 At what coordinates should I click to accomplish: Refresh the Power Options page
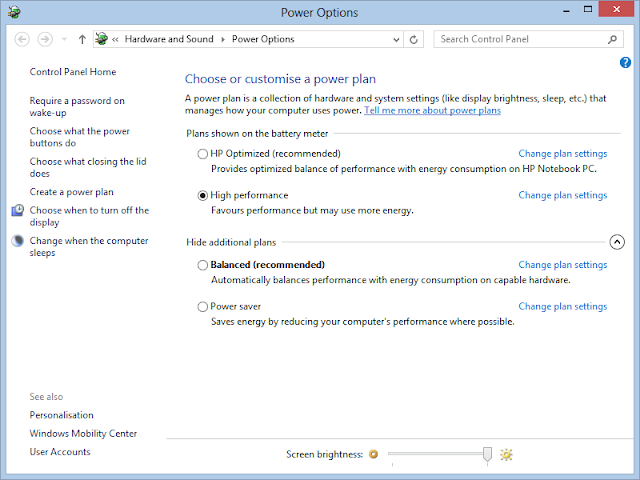pyautogui.click(x=413, y=40)
